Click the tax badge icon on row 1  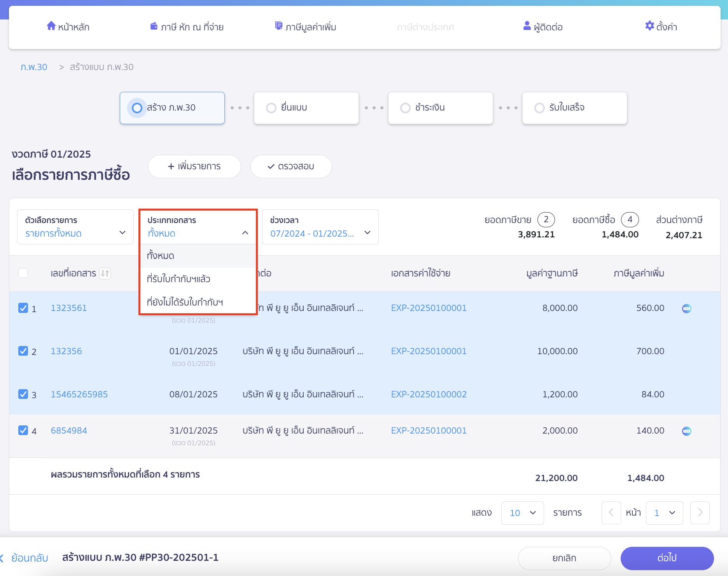pyautogui.click(x=686, y=309)
